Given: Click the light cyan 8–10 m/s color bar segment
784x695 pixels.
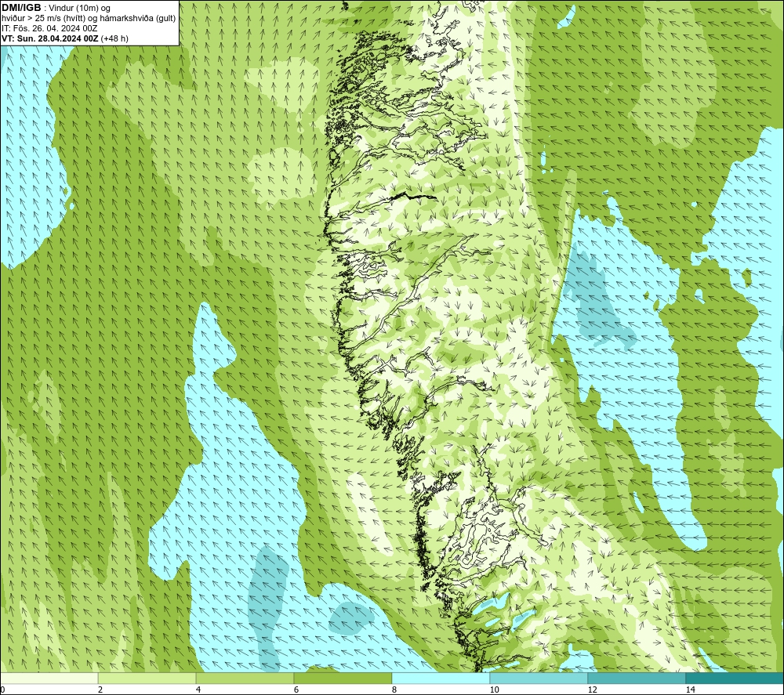Looking at the screenshot, I should 441,679.
